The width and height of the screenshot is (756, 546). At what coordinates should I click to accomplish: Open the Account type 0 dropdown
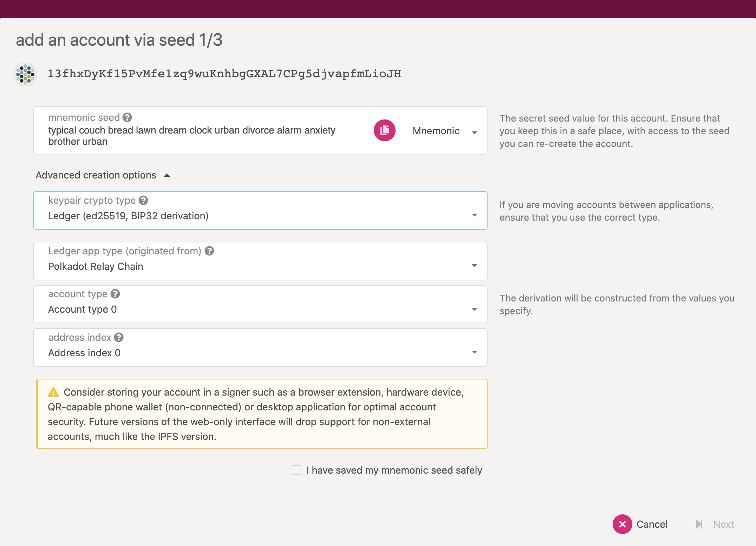click(260, 304)
